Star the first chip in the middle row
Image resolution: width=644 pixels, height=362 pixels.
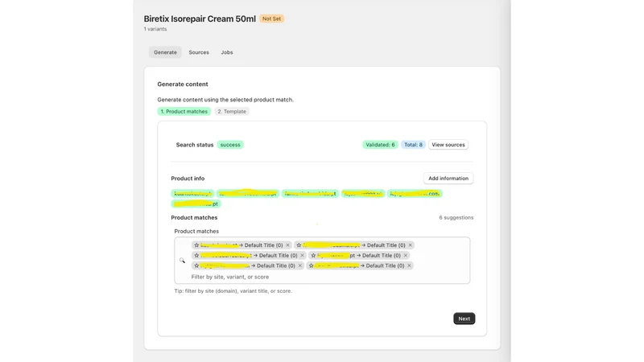click(196, 255)
